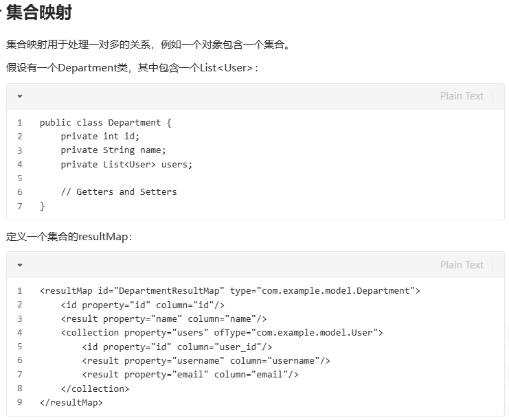This screenshot has width=509, height=420.
Task: Click line number 9 of resultMap block
Action: pyautogui.click(x=20, y=402)
